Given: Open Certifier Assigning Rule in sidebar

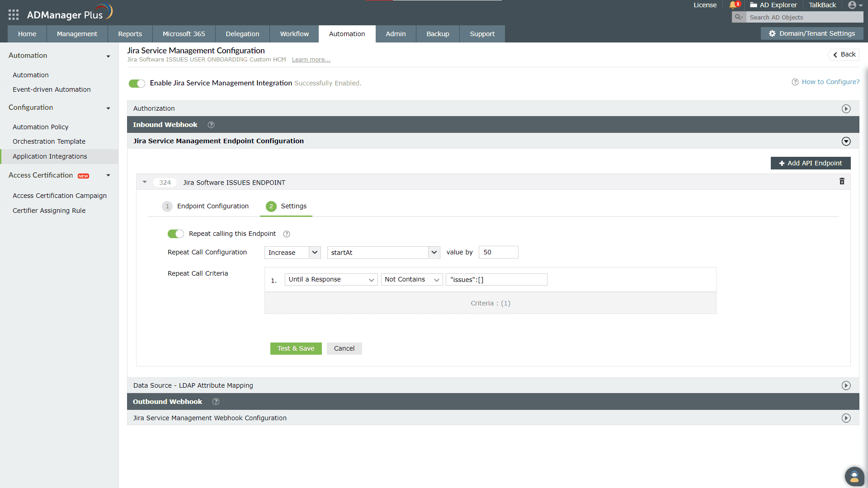Looking at the screenshot, I should pyautogui.click(x=49, y=211).
